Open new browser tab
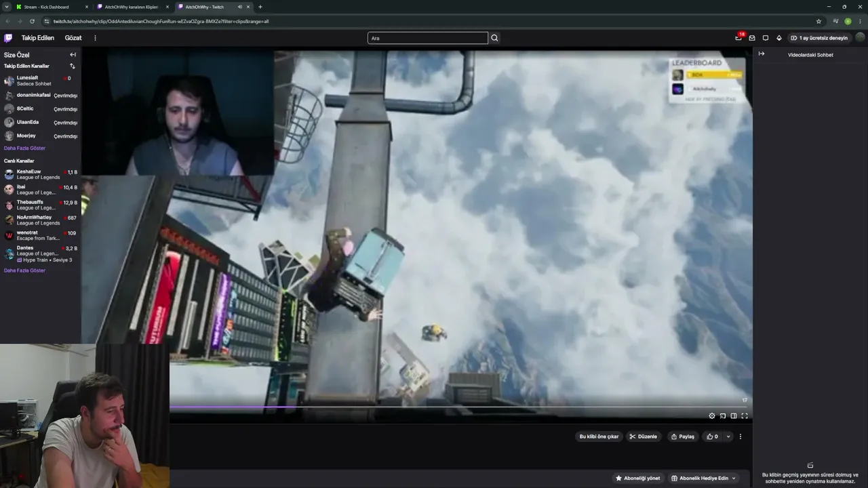This screenshot has width=868, height=488. click(x=260, y=7)
